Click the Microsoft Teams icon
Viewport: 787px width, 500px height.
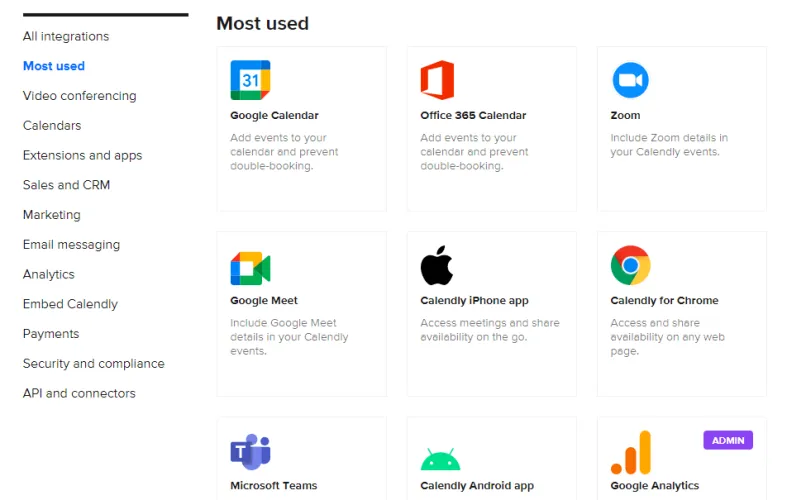pyautogui.click(x=250, y=452)
